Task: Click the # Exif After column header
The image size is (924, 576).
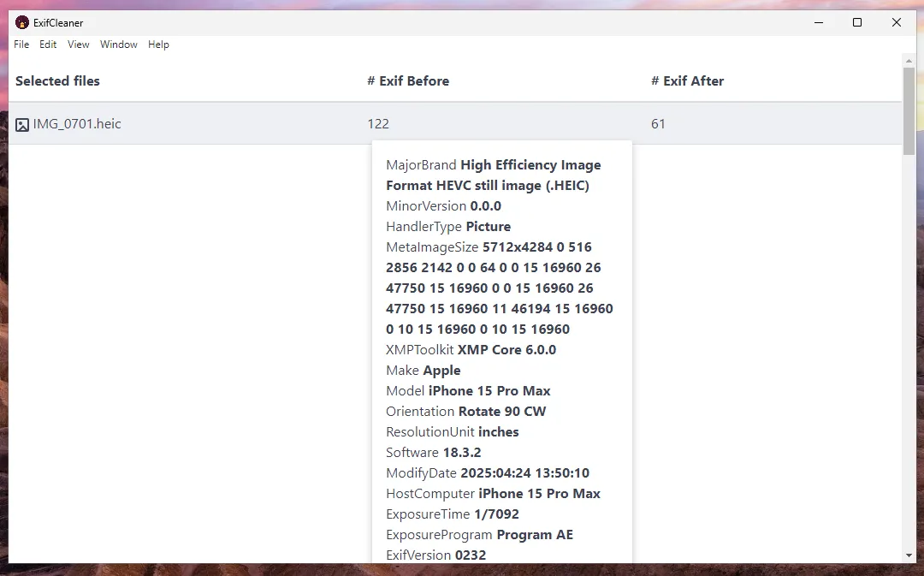Action: pyautogui.click(x=688, y=80)
